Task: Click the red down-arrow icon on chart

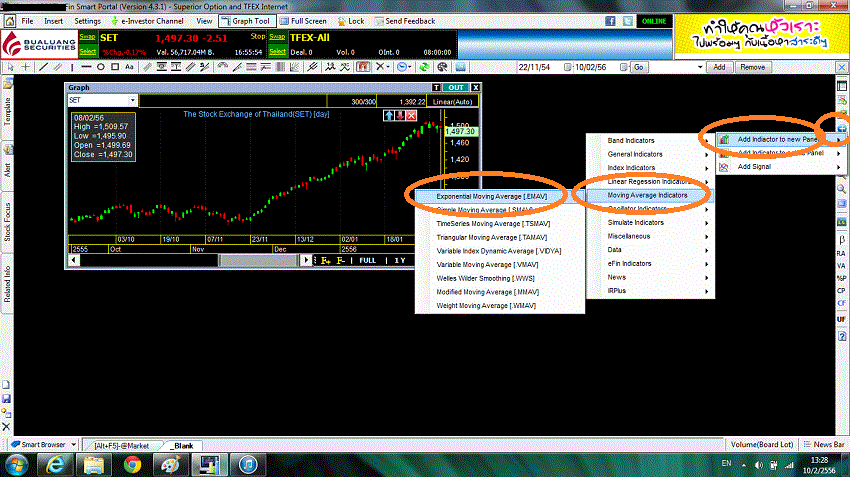Action: click(400, 115)
